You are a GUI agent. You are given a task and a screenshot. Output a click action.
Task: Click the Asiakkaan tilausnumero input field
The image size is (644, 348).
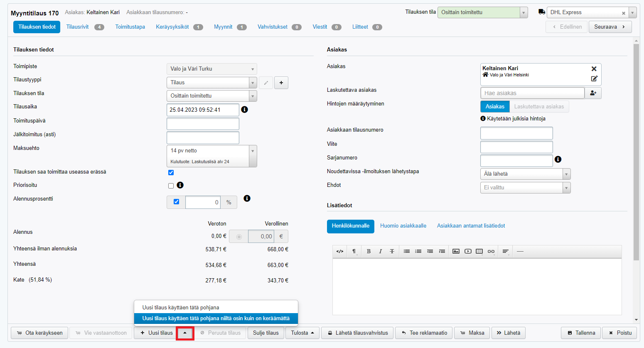(516, 133)
